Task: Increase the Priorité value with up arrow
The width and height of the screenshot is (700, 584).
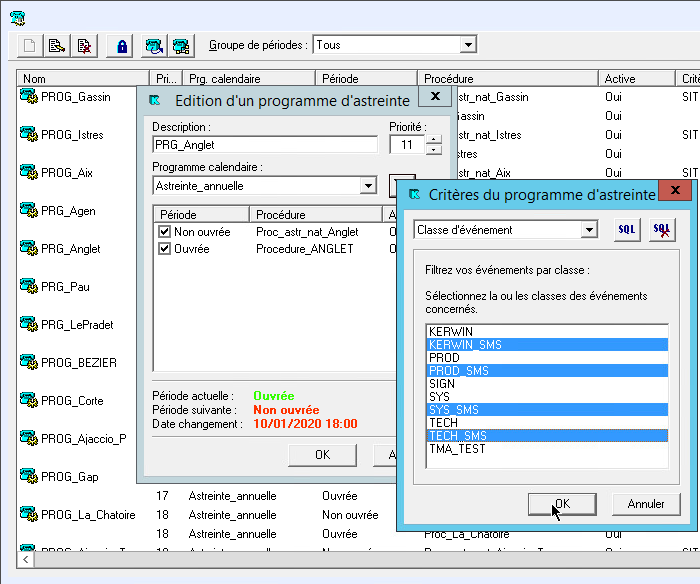Action: pyautogui.click(x=433, y=140)
